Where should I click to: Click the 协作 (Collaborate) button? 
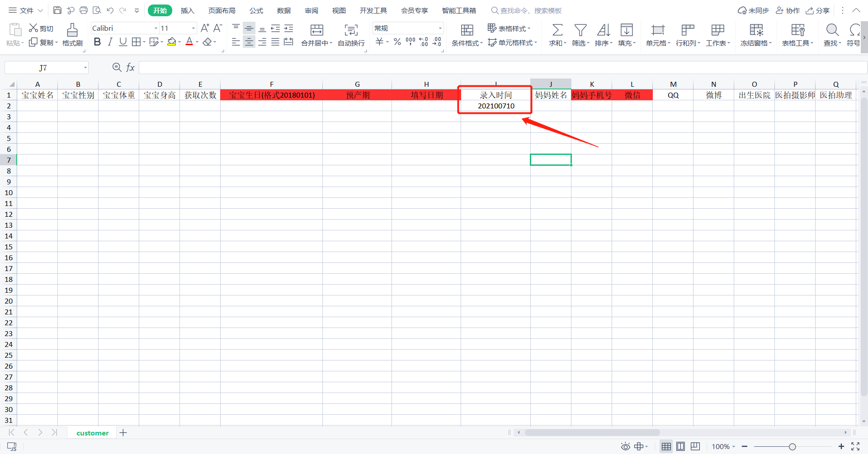[788, 10]
